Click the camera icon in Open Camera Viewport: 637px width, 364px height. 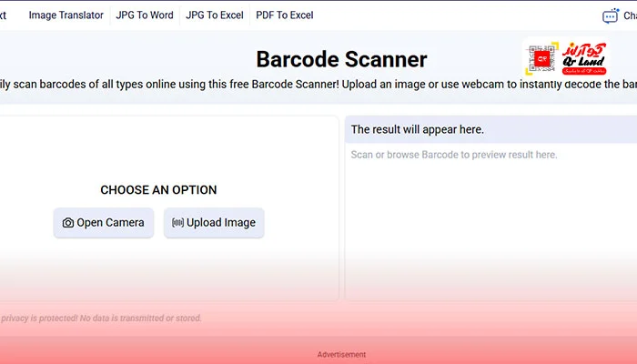(67, 223)
